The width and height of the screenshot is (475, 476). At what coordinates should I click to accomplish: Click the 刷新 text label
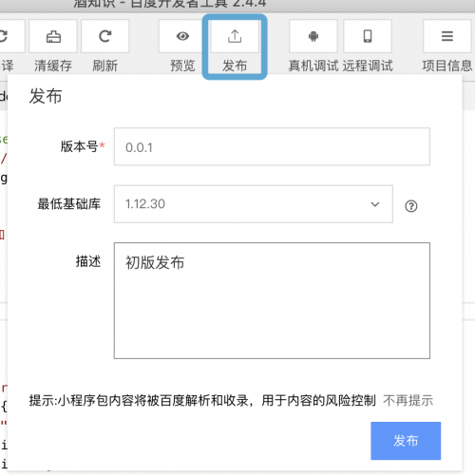[x=104, y=66]
